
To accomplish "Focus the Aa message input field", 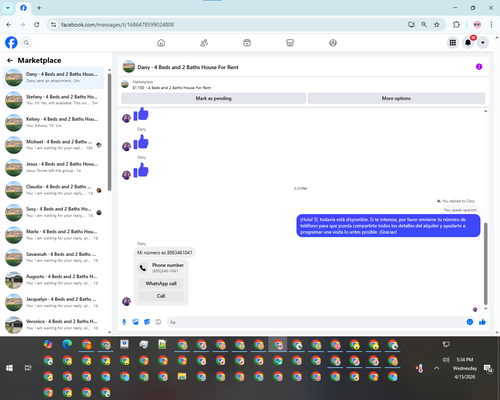I will (317, 322).
